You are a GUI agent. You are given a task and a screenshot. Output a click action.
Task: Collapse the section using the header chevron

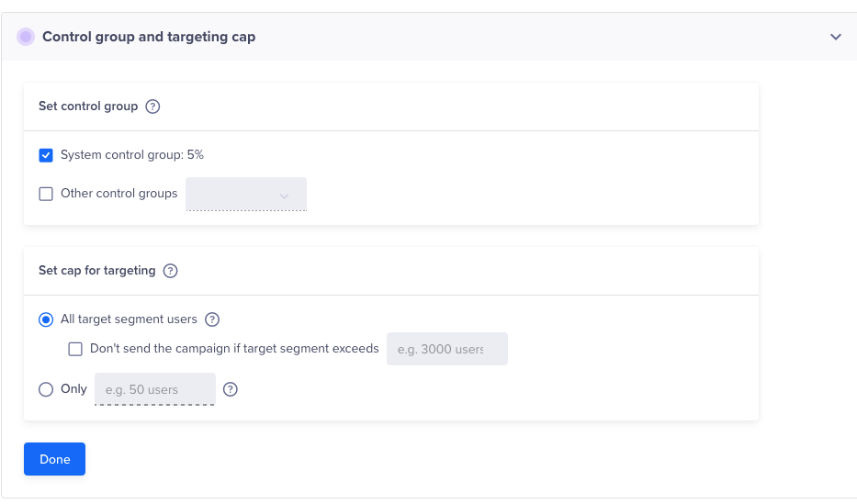835,37
